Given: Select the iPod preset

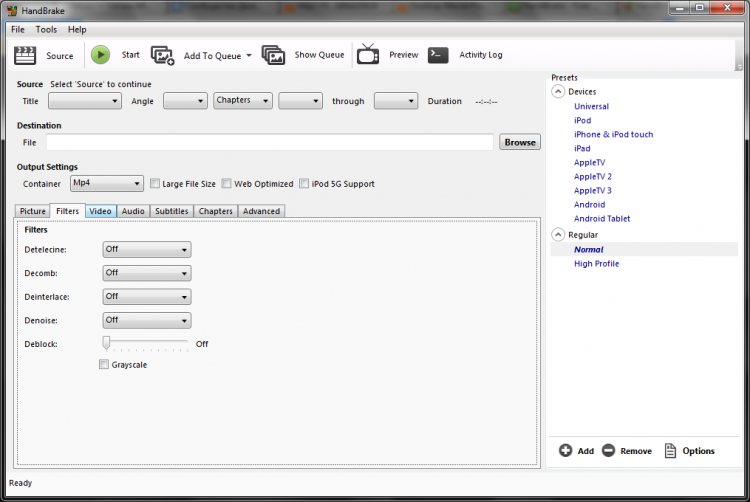Looking at the screenshot, I should pyautogui.click(x=583, y=120).
